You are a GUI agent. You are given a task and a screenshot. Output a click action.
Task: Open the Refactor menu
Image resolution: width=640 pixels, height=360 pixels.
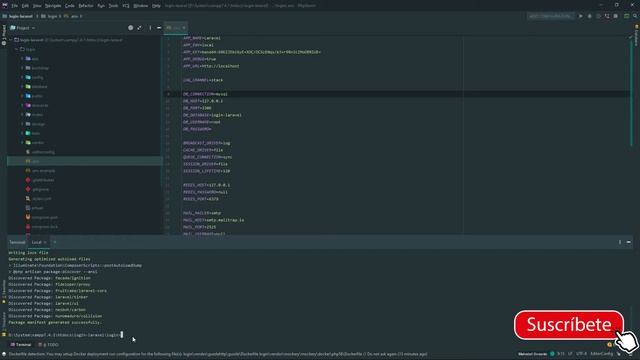86,6
